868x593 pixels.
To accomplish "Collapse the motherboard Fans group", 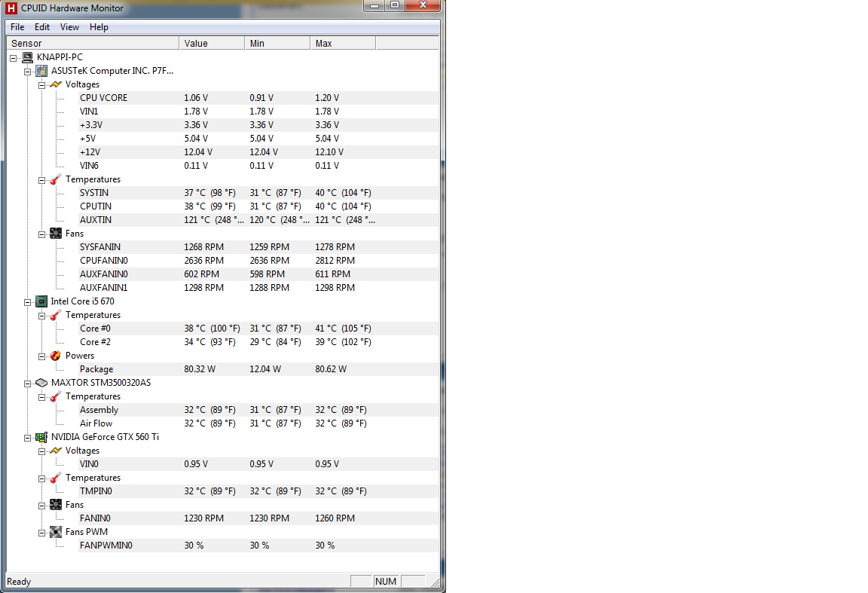I will (x=41, y=235).
